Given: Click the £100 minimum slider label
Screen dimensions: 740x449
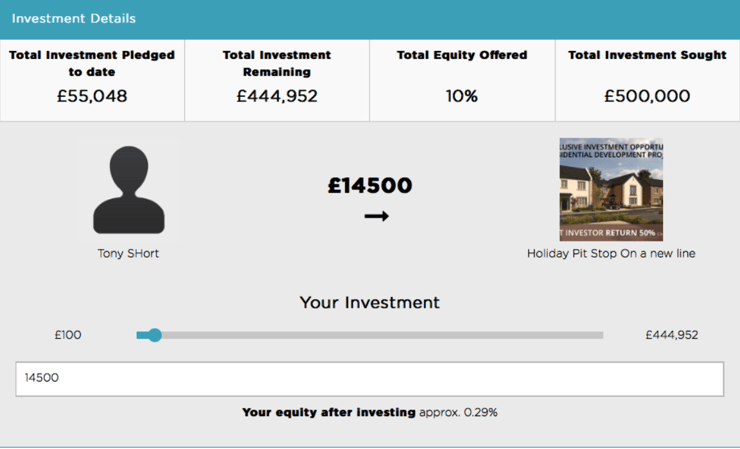Looking at the screenshot, I should tap(68, 335).
